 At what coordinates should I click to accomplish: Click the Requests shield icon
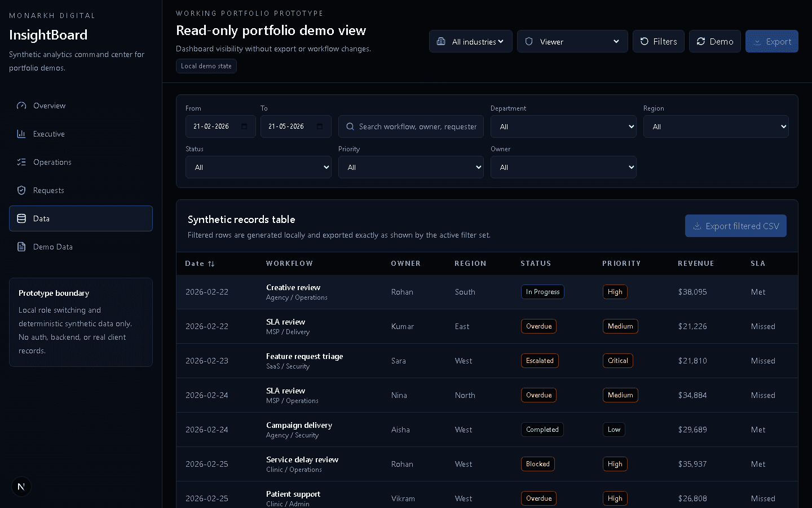[x=21, y=190]
